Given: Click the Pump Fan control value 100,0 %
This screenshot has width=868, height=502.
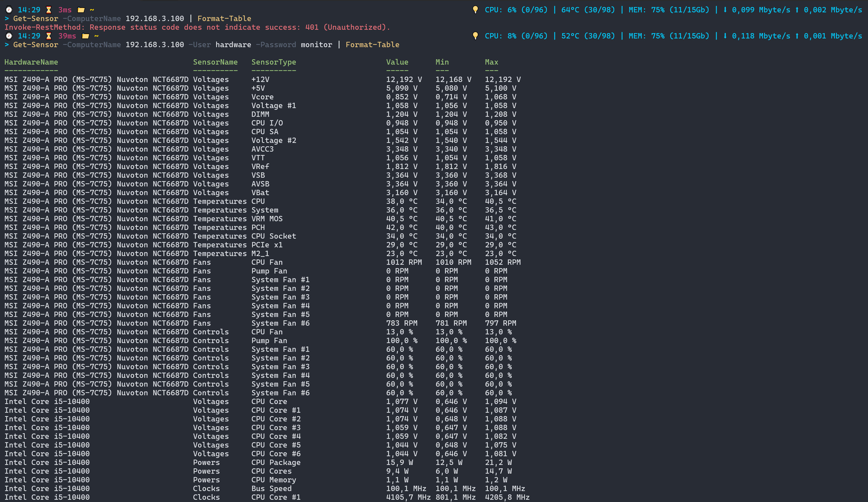Looking at the screenshot, I should pyautogui.click(x=402, y=340).
